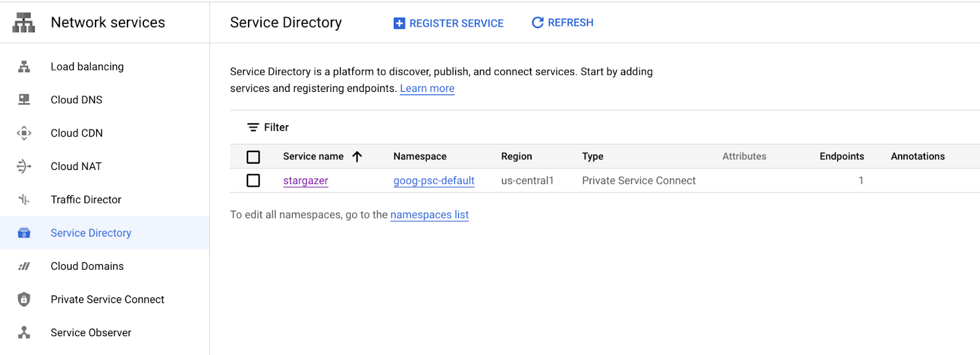The image size is (980, 355).
Task: Click the Cloud Domains sidebar icon
Action: 24,266
